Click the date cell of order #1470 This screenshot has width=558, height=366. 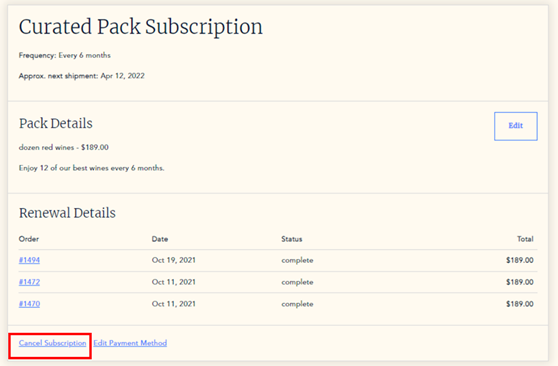tap(174, 304)
